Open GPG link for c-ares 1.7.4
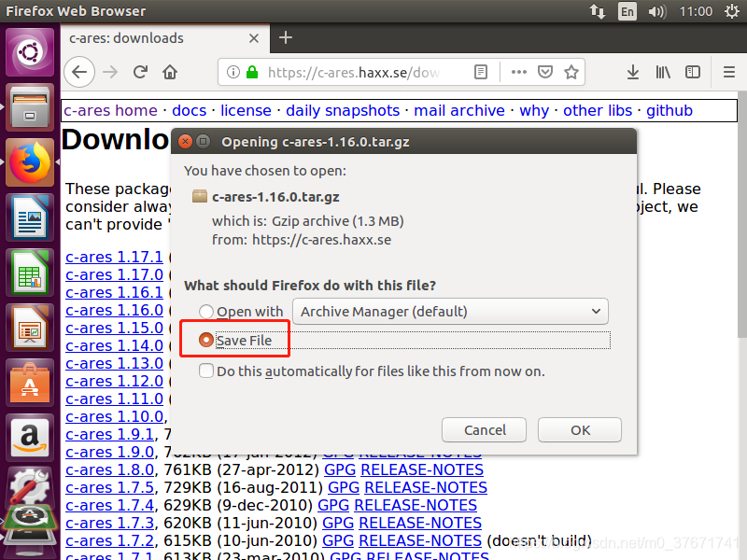Image resolution: width=747 pixels, height=560 pixels. 333,505
